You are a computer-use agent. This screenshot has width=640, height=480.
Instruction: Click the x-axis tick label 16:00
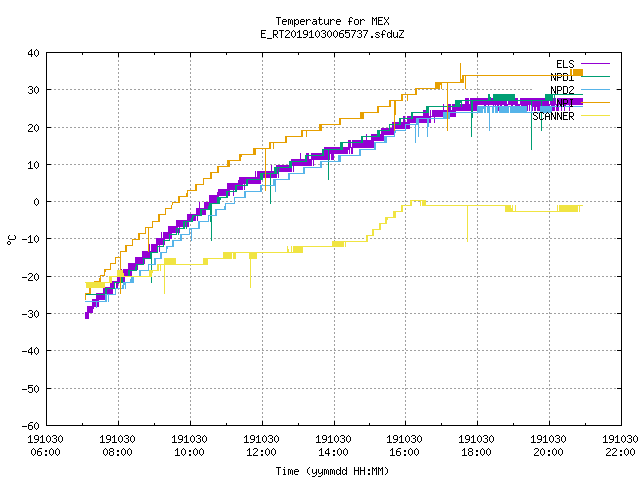coord(404,452)
